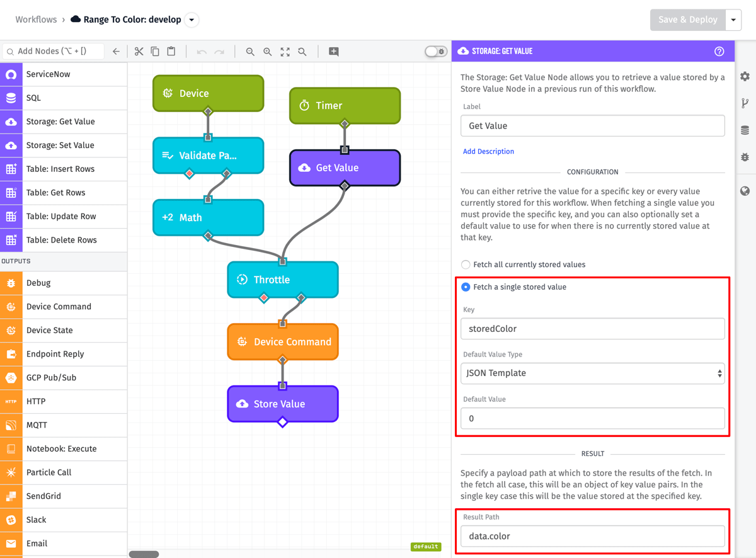Select Table: Get Rows palette node
756x558 pixels.
click(64, 193)
